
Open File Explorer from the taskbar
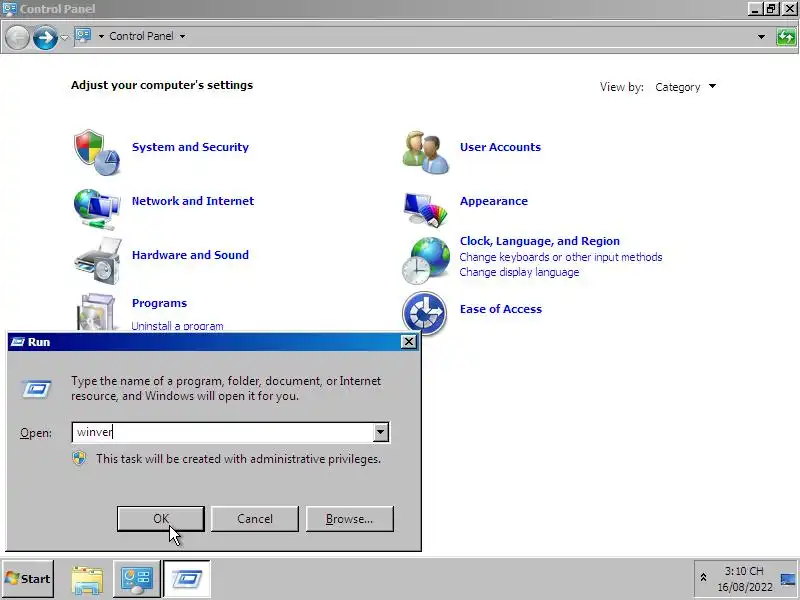[x=87, y=579]
